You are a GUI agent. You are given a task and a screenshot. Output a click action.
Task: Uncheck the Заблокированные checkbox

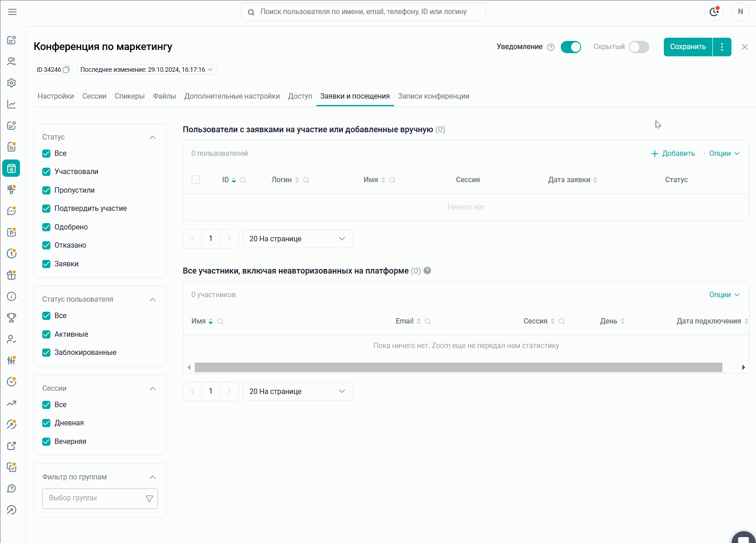pos(46,352)
